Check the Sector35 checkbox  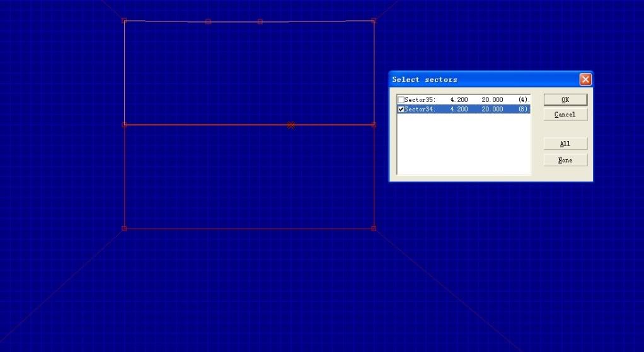(401, 99)
